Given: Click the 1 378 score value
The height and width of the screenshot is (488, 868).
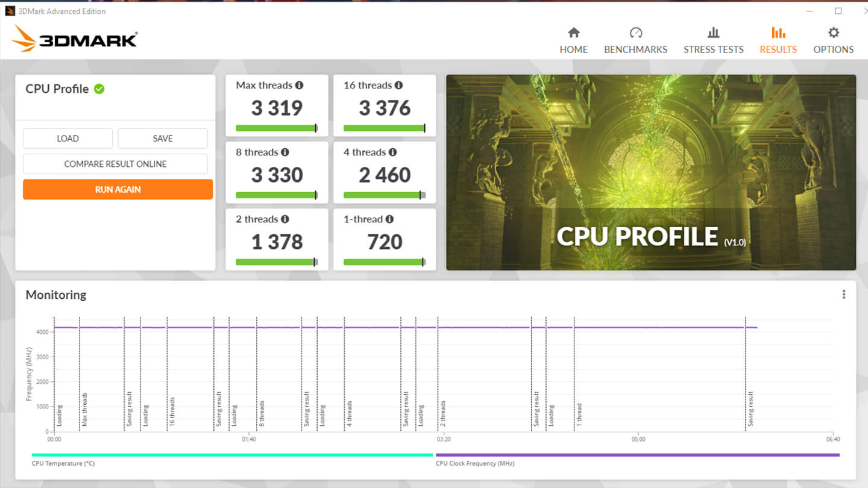Looking at the screenshot, I should pos(277,242).
